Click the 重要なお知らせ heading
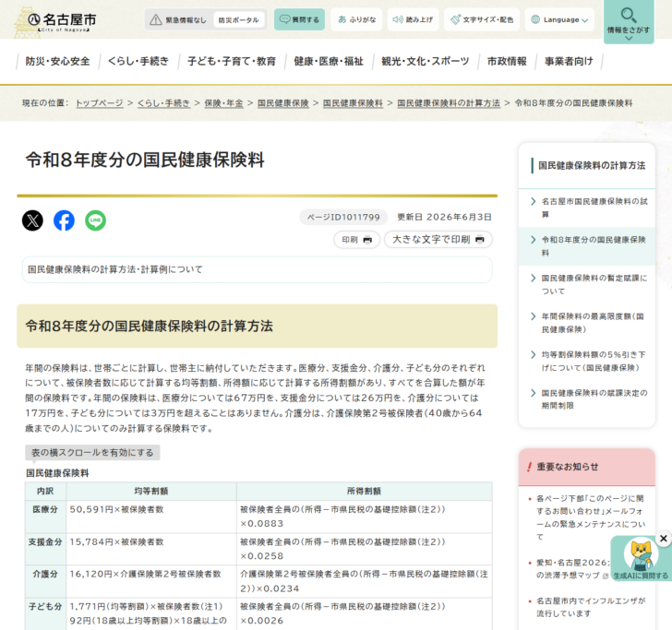672x630 pixels. point(568,467)
